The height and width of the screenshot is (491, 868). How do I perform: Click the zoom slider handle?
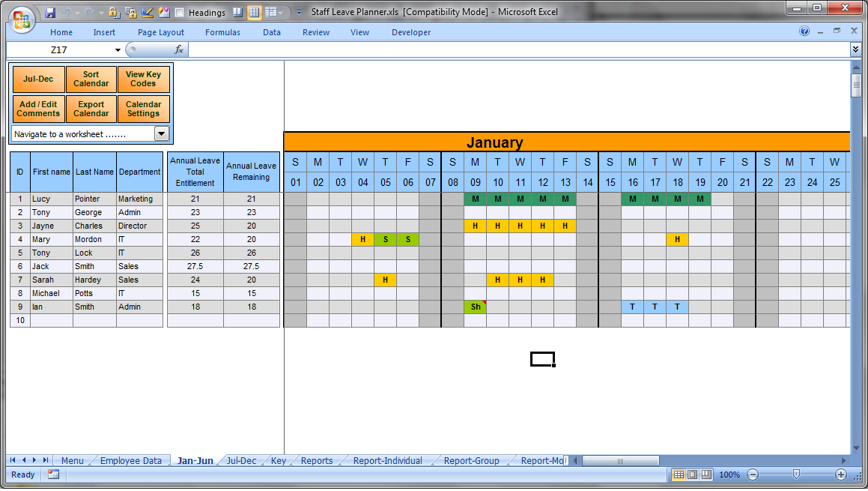(796, 475)
